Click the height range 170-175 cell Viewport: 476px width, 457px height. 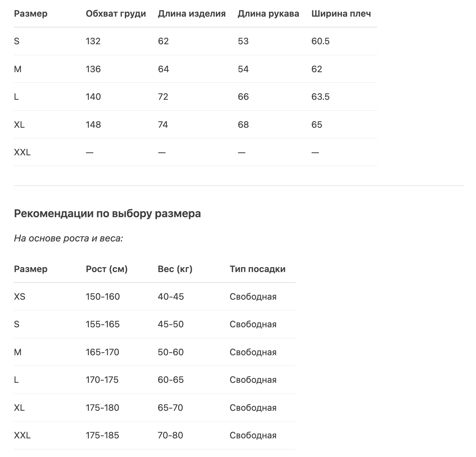[102, 380]
